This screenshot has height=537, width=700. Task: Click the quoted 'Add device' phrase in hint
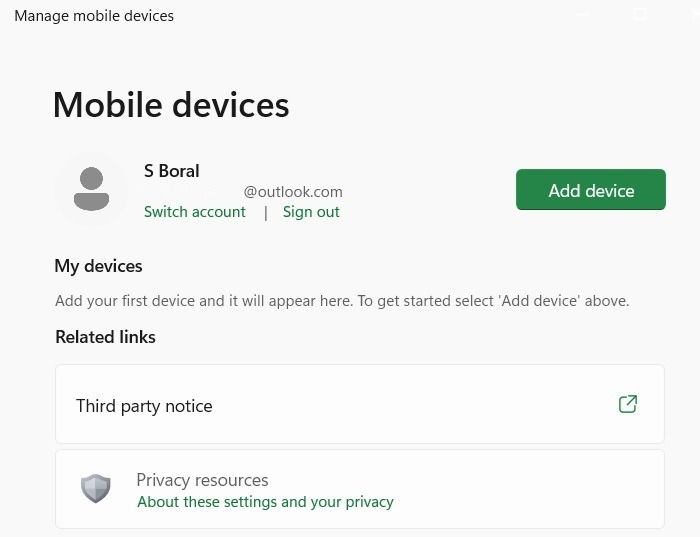coord(541,301)
